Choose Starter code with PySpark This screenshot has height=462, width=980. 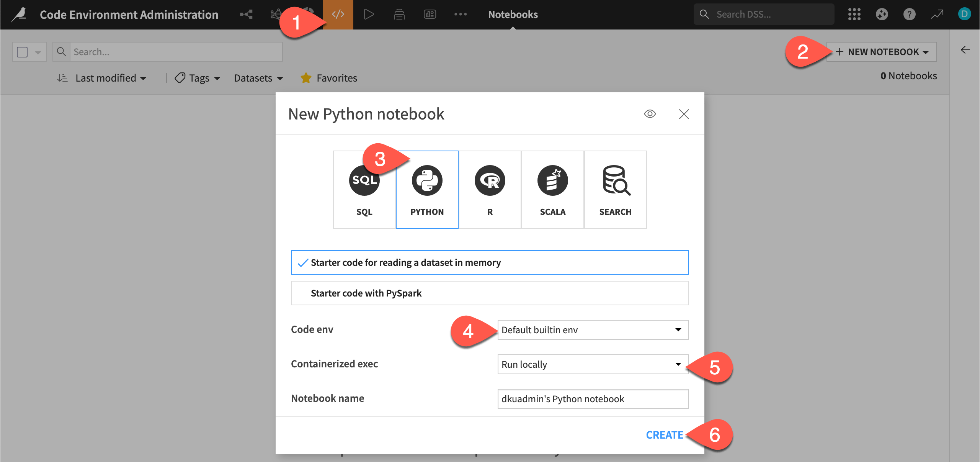(x=490, y=293)
